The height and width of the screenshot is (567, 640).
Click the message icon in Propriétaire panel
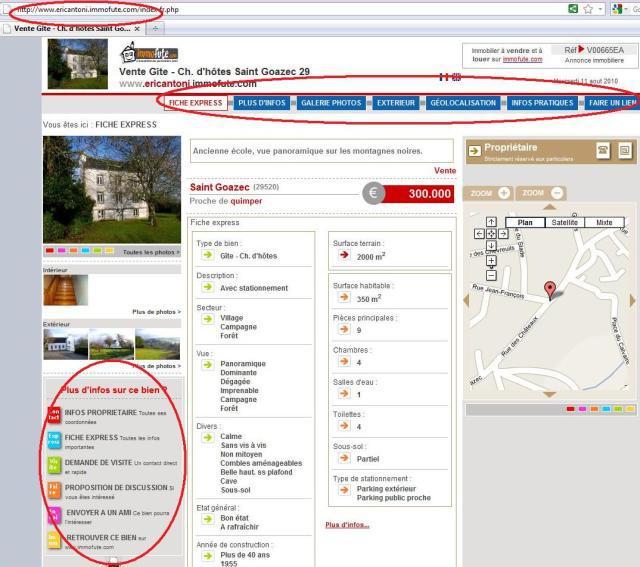[x=624, y=151]
